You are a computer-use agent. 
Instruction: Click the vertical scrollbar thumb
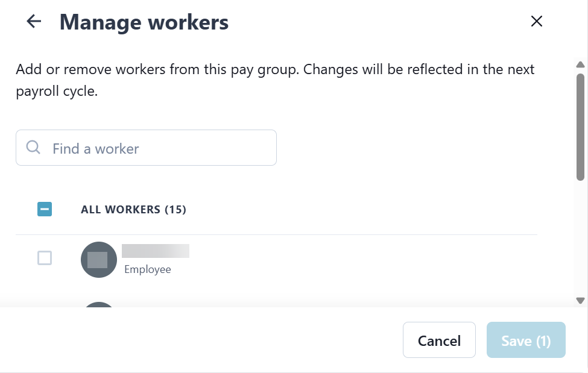point(580,127)
